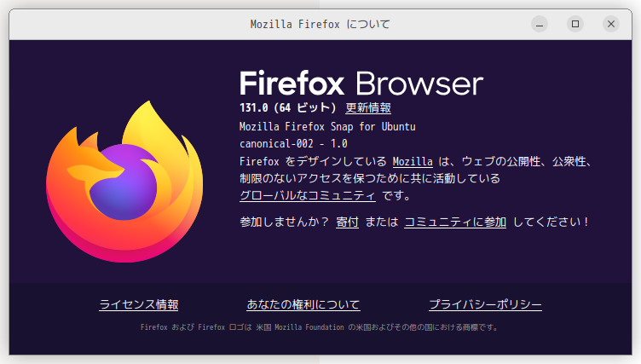Click the title bar text Mozilla Firefox について
Image resolution: width=641 pixels, height=364 pixels.
click(320, 25)
